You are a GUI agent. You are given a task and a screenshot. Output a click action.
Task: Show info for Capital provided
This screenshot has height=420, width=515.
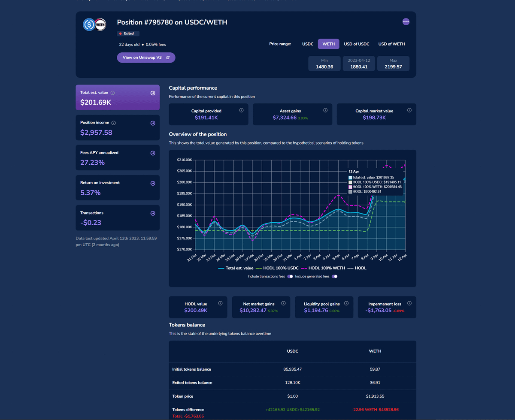[241, 110]
